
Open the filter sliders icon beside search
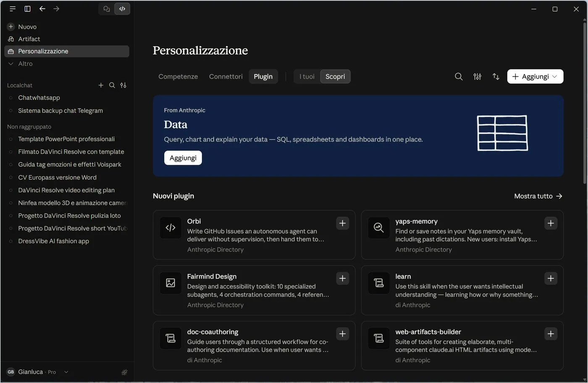477,76
